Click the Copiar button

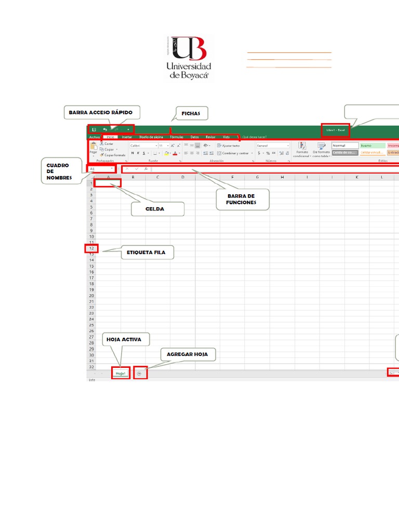[x=107, y=150]
